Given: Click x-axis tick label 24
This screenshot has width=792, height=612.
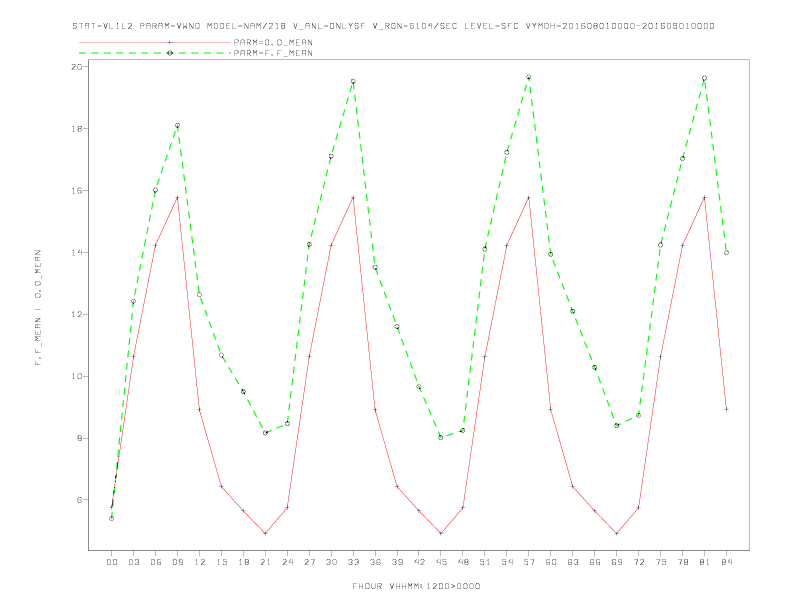Looking at the screenshot, I should pos(287,562).
